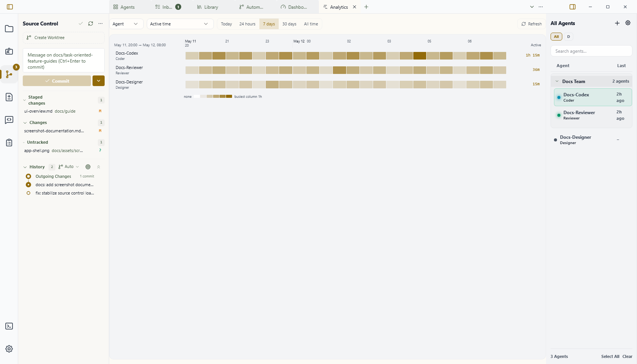637x364 pixels.
Task: Click the Source Control checkmark commit icon
Action: tap(81, 24)
